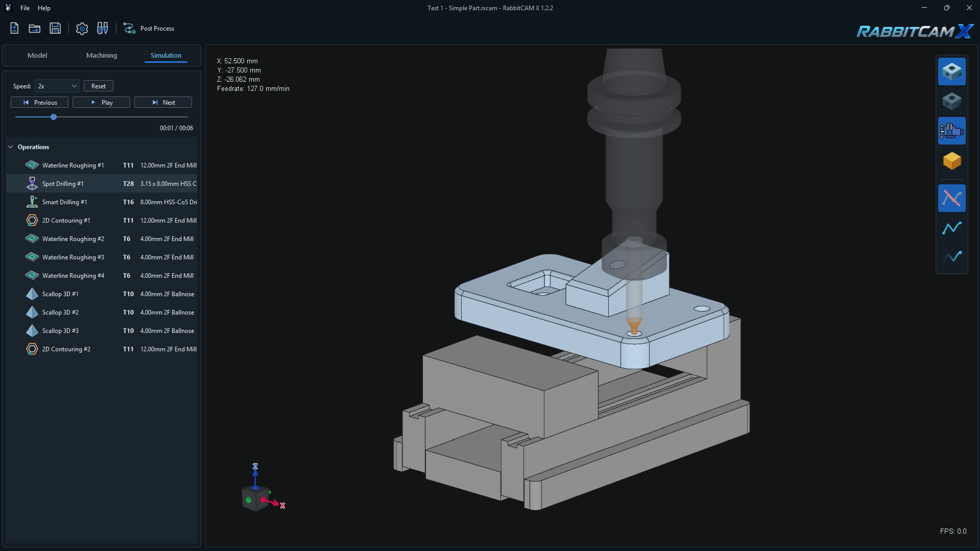This screenshot has height=551, width=980.
Task: Click the 2D Contouring #2 icon
Action: tap(32, 349)
